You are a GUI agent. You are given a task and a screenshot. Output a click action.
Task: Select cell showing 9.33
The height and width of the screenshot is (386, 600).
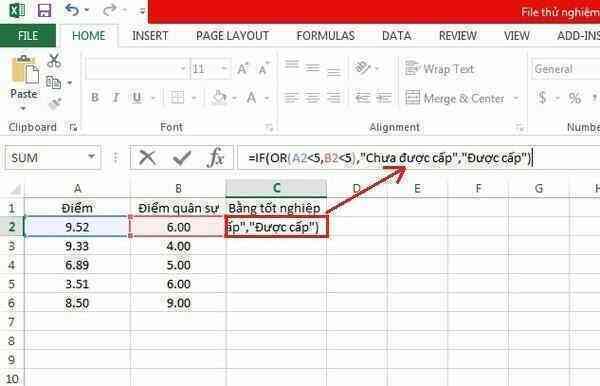pyautogui.click(x=77, y=246)
